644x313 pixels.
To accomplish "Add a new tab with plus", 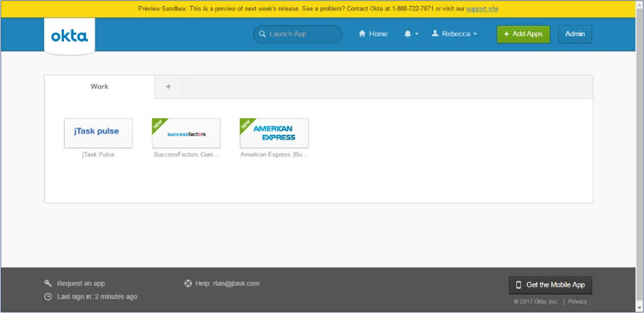I will [x=168, y=87].
